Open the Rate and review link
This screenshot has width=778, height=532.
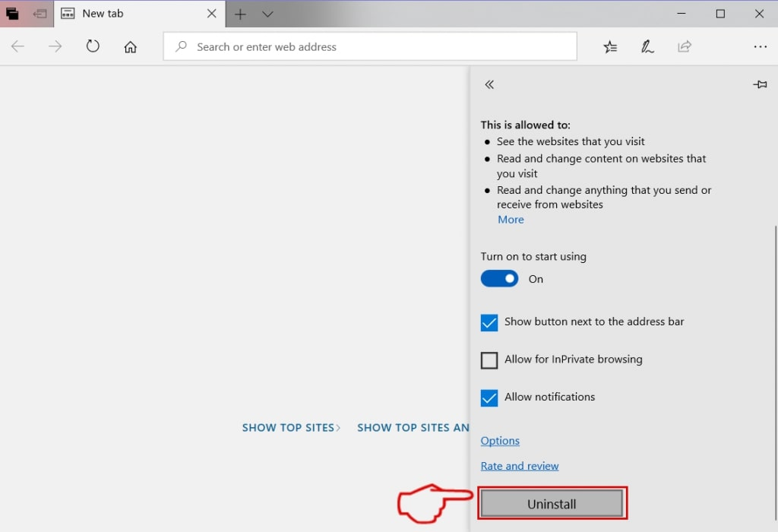[x=520, y=466]
